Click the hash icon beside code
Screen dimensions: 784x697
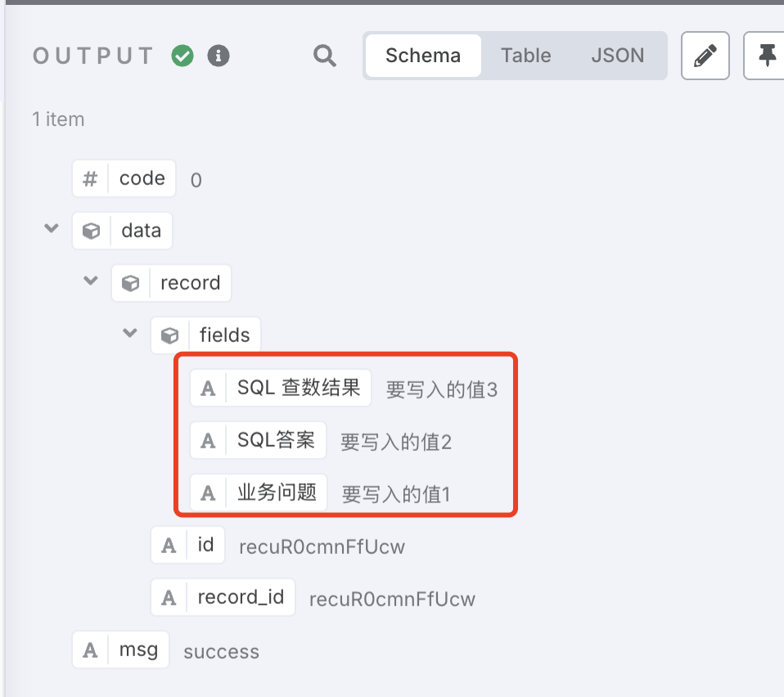[91, 178]
